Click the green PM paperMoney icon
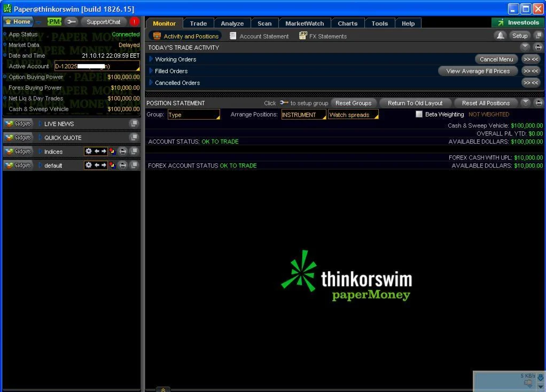Screen dimensions: 546x392 tap(54, 21)
